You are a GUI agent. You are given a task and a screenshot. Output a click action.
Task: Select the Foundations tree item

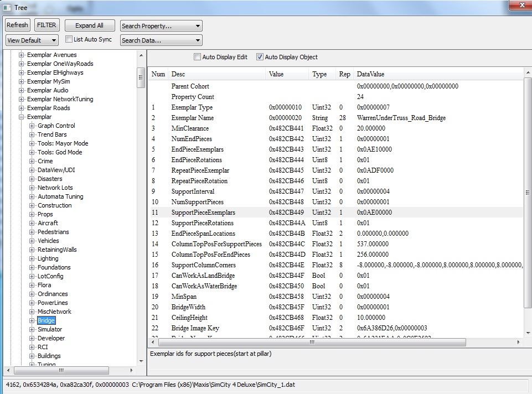54,267
